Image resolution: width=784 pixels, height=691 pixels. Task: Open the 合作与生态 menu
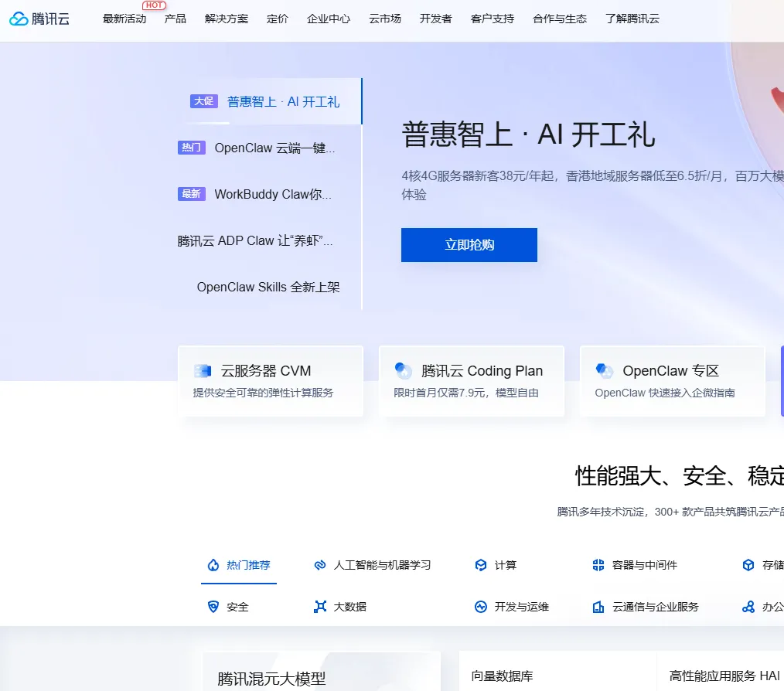pyautogui.click(x=560, y=19)
